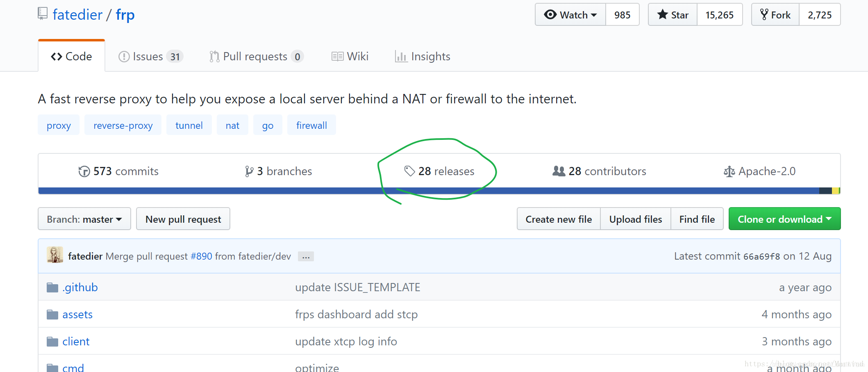Image resolution: width=868 pixels, height=372 pixels.
Task: Click the assets folder icon
Action: tap(52, 315)
